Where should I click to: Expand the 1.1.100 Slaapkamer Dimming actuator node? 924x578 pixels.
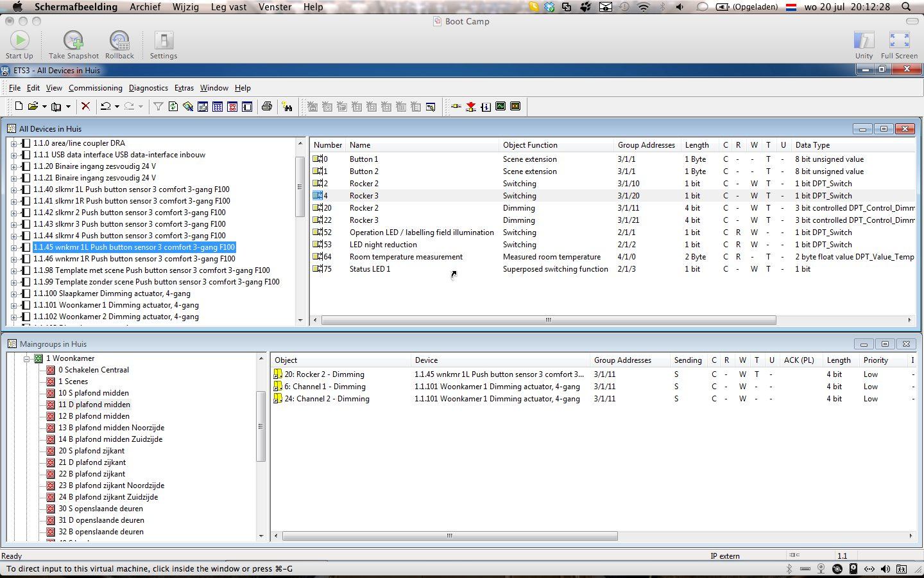[14, 293]
